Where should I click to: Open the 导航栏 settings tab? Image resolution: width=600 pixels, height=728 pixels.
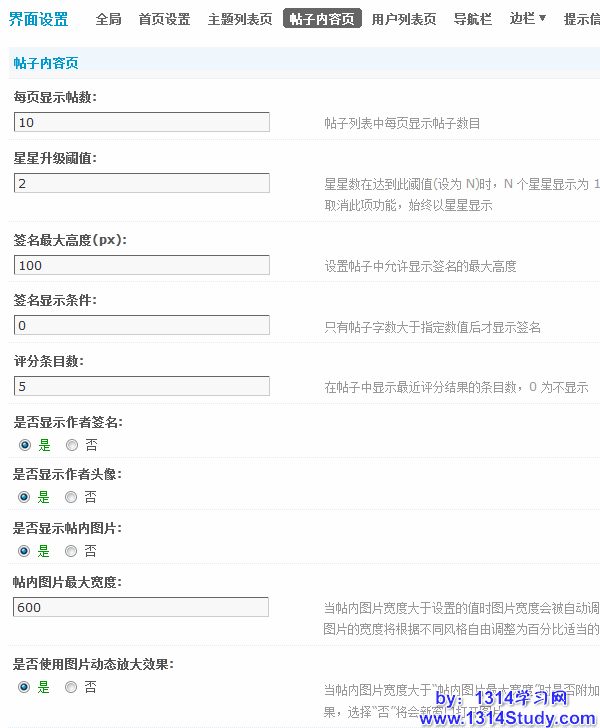pyautogui.click(x=472, y=19)
